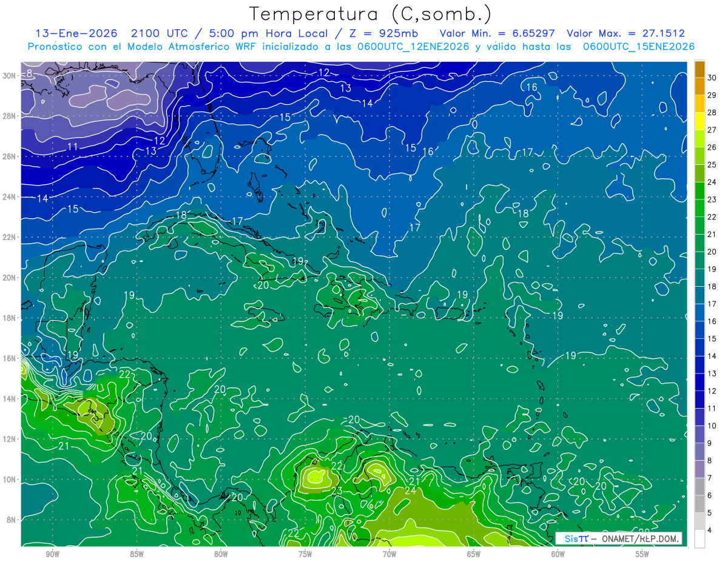
Task: Click the "24" contour label on the map
Action: click(x=410, y=490)
